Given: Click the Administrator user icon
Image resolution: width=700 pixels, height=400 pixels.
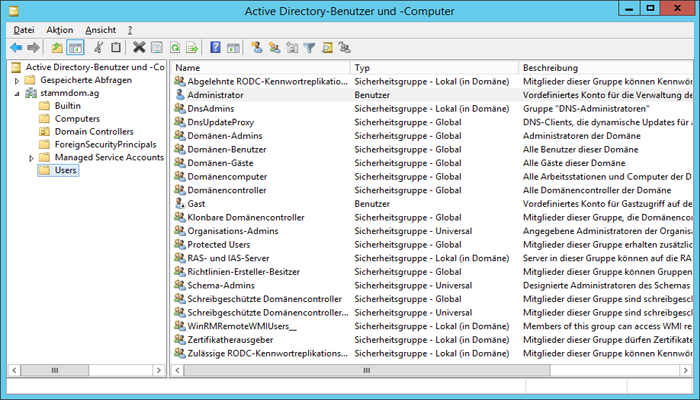Looking at the screenshot, I should pyautogui.click(x=179, y=95).
